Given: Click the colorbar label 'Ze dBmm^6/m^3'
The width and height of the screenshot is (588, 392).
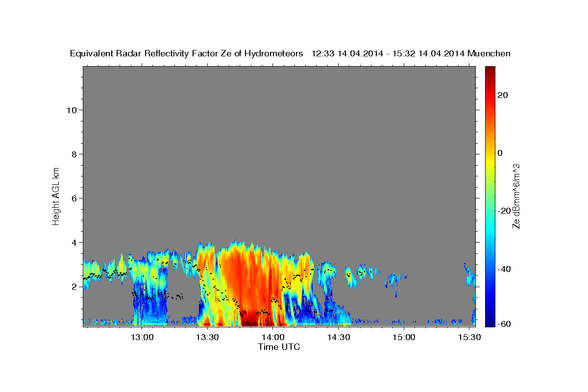Looking at the screenshot, I should tap(516, 196).
